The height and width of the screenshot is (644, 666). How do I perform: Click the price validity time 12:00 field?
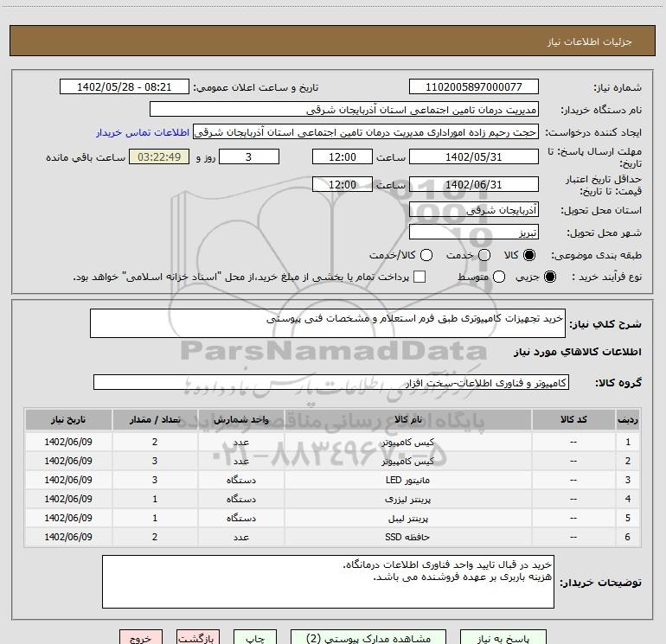(x=343, y=184)
